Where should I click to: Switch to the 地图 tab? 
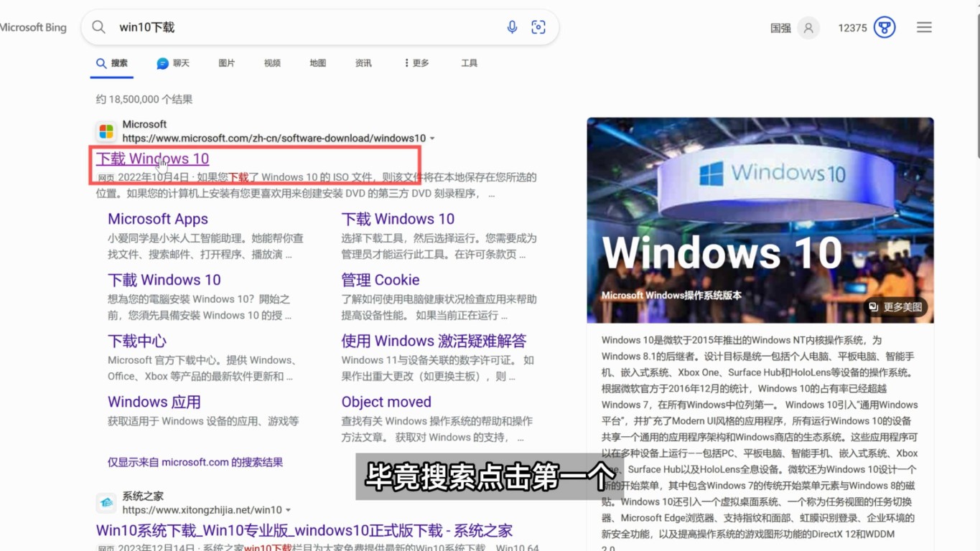point(318,63)
